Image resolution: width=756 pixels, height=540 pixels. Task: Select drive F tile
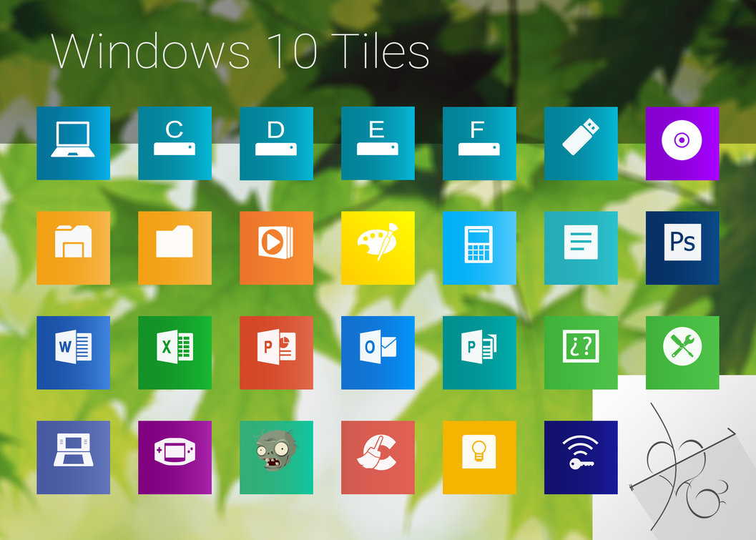pyautogui.click(x=478, y=142)
